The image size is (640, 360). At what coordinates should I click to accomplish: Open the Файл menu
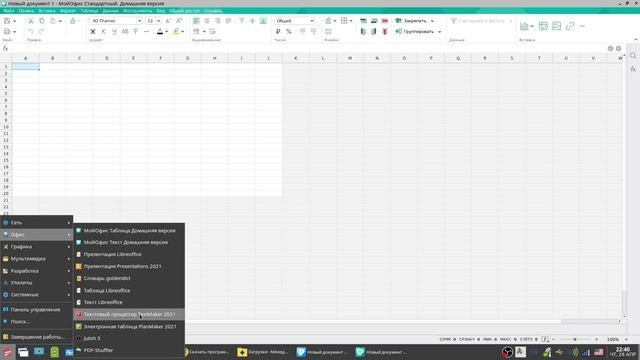(9, 11)
